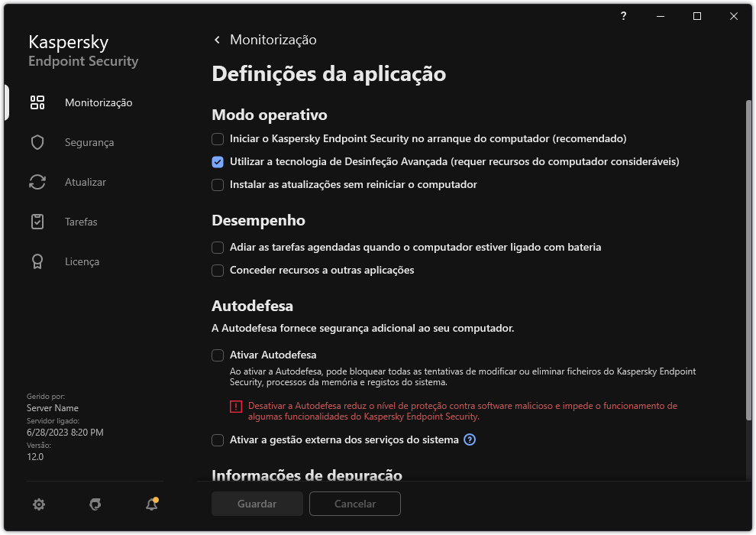Click the help question mark in the title bar

coord(623,16)
